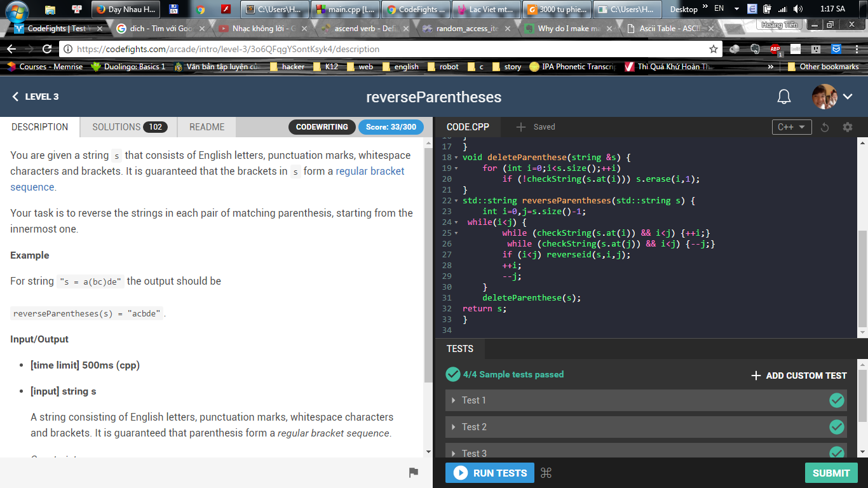Image resolution: width=868 pixels, height=488 pixels.
Task: Click the Adblock Plus extension icon
Action: coord(775,49)
